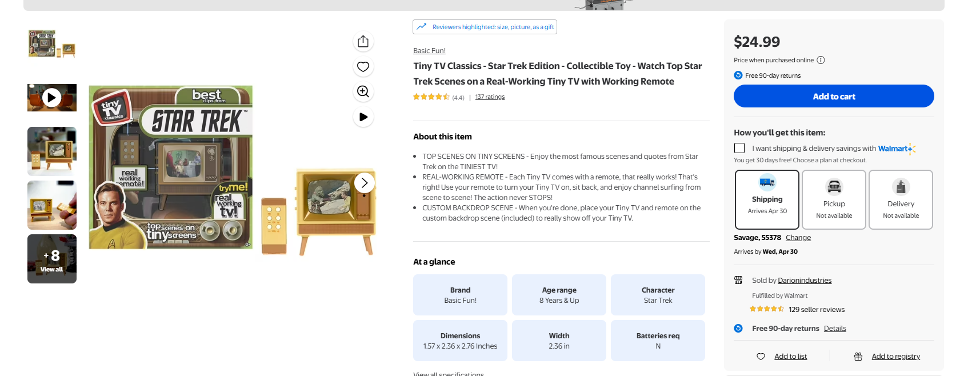This screenshot has height=376, width=980.
Task: Open the zoom magnifier for the product image
Action: click(x=363, y=91)
